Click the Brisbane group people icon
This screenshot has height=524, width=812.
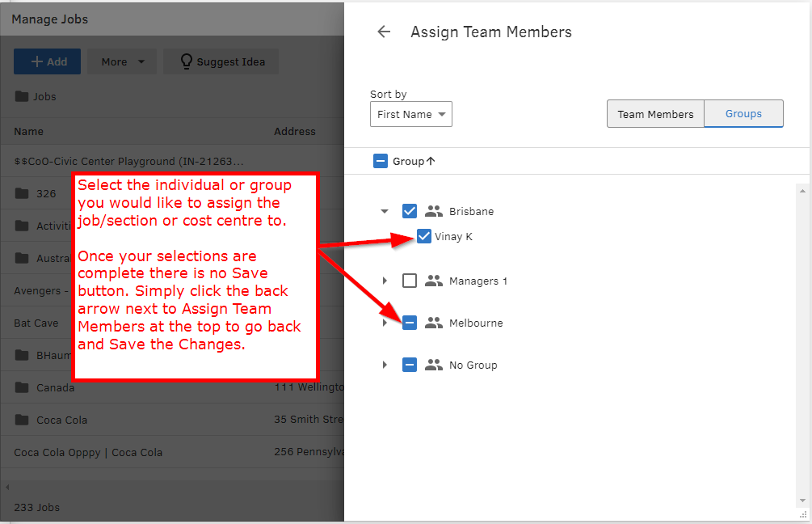[433, 212]
